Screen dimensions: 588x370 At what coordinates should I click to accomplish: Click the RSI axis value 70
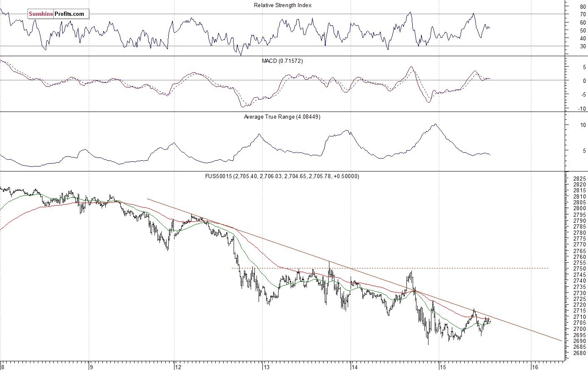pyautogui.click(x=583, y=15)
